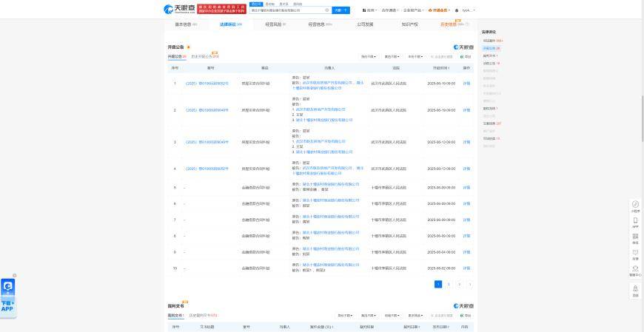The width and height of the screenshot is (644, 332).
Task: Switch to the 知识产权 tab
Action: point(410,24)
